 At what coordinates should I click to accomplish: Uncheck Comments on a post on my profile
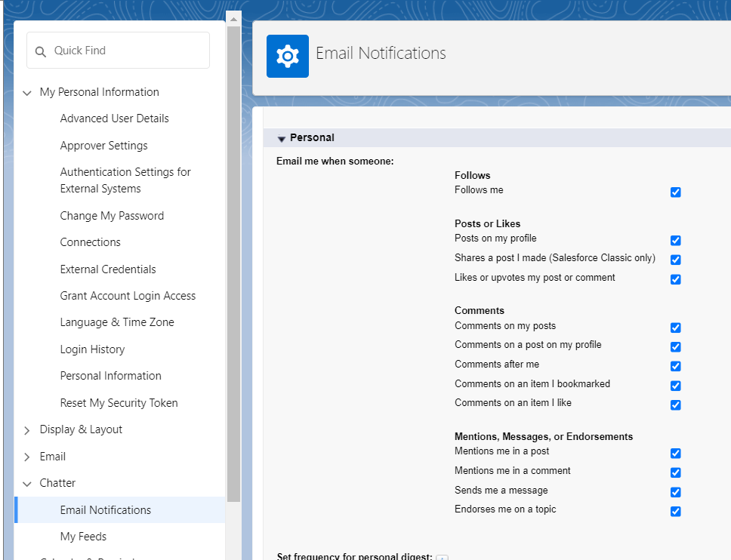pos(676,346)
